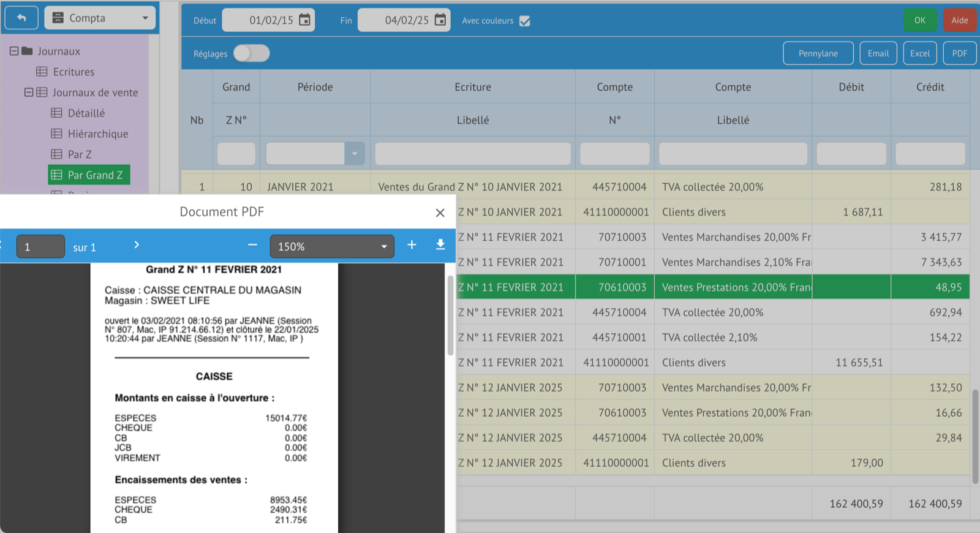Close the Document PDF panel

[x=440, y=213]
